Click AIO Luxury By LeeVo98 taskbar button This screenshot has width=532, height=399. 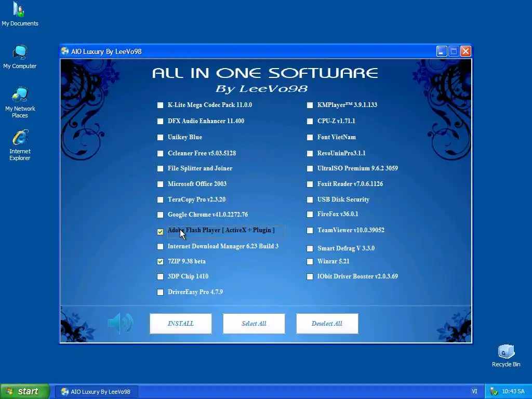tap(96, 392)
